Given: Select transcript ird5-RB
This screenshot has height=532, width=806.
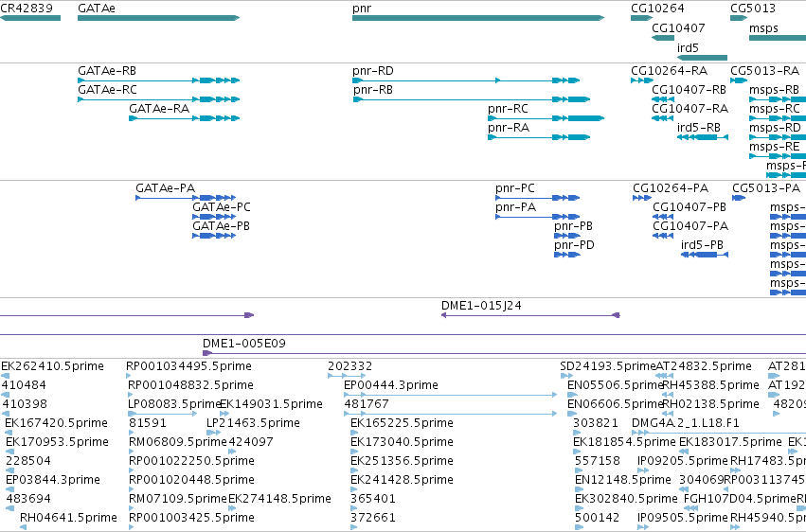Looking at the screenshot, I should tap(703, 137).
